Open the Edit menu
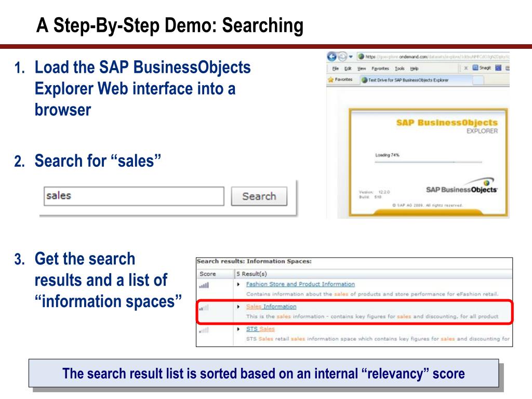This screenshot has height=399, width=532. (348, 68)
